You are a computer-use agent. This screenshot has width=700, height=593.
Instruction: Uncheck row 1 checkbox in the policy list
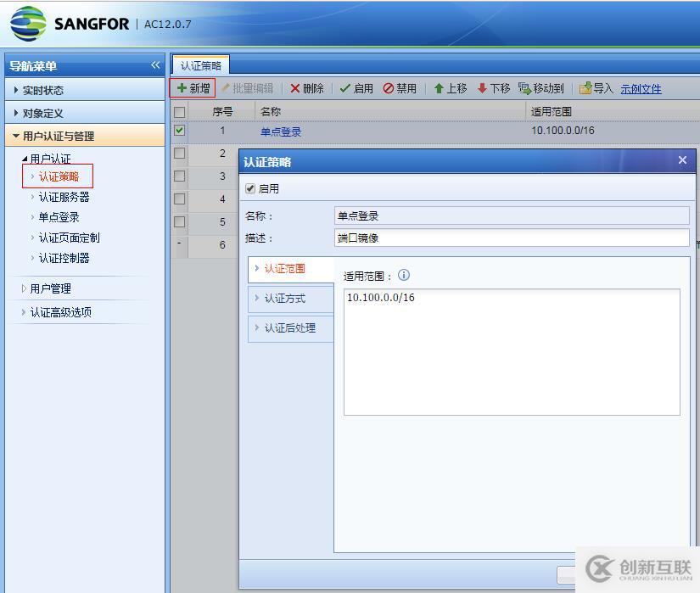tap(181, 131)
